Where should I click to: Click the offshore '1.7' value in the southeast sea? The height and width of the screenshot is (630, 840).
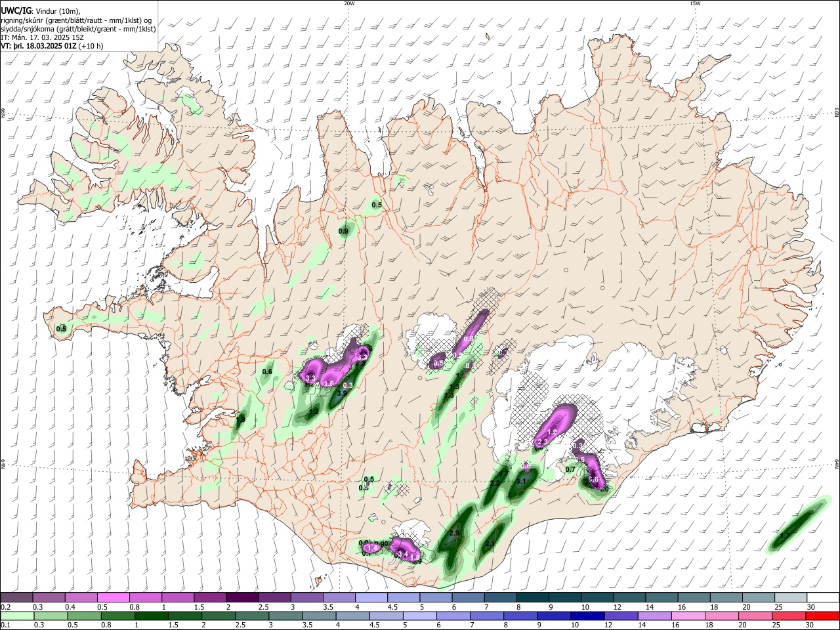pyautogui.click(x=784, y=536)
